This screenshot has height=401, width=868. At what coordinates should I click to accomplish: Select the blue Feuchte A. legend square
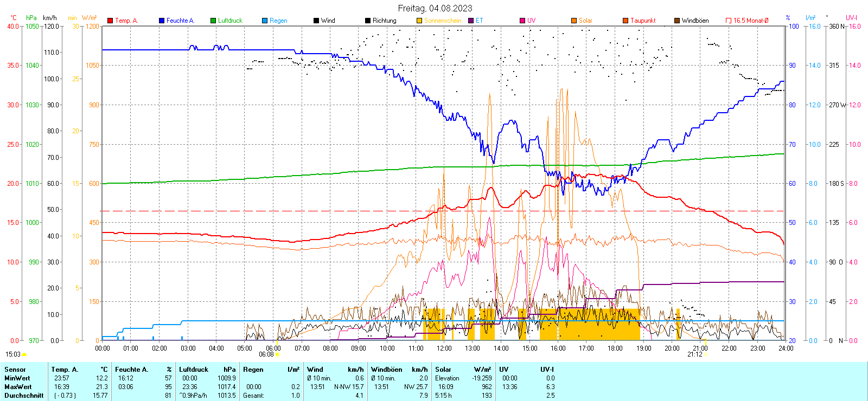click(162, 21)
